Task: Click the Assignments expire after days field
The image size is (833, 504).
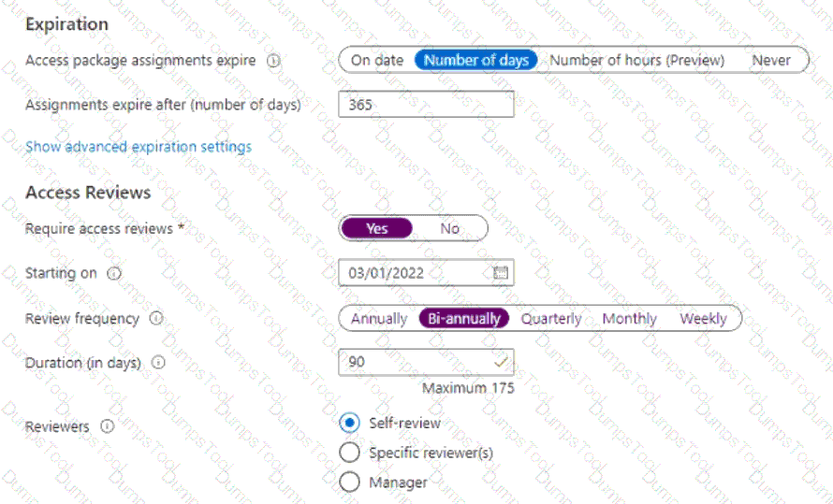Action: (426, 105)
